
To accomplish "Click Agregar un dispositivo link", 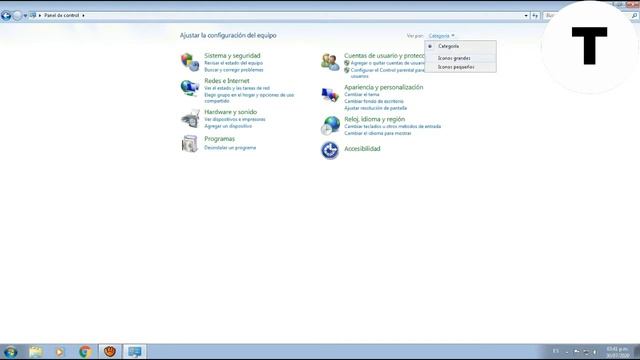I will coord(228,126).
